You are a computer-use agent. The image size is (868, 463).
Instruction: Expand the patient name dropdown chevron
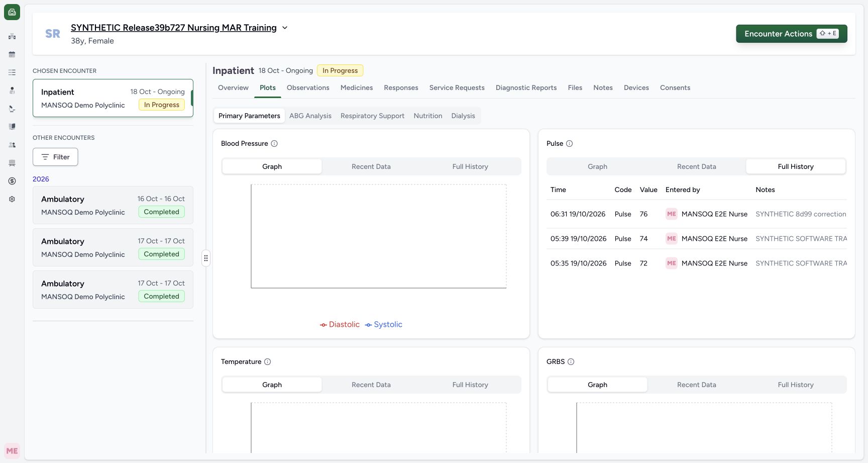click(x=285, y=28)
